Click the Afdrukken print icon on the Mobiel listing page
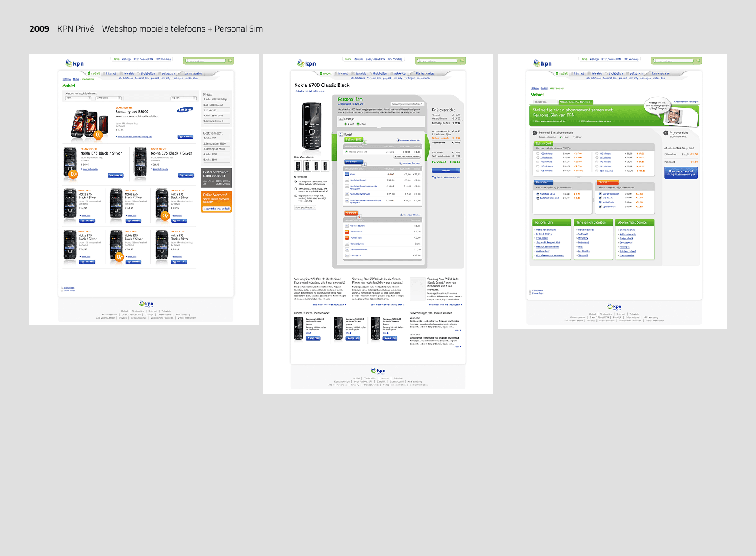Image resolution: width=756 pixels, height=556 pixels. (x=62, y=288)
